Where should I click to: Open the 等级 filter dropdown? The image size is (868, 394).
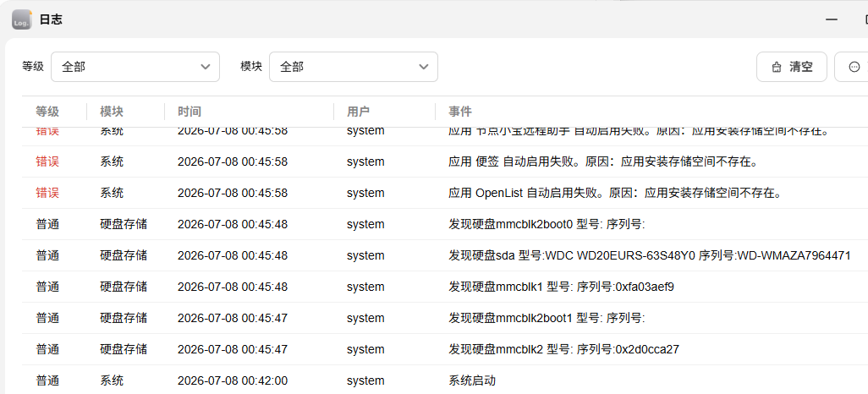(135, 67)
